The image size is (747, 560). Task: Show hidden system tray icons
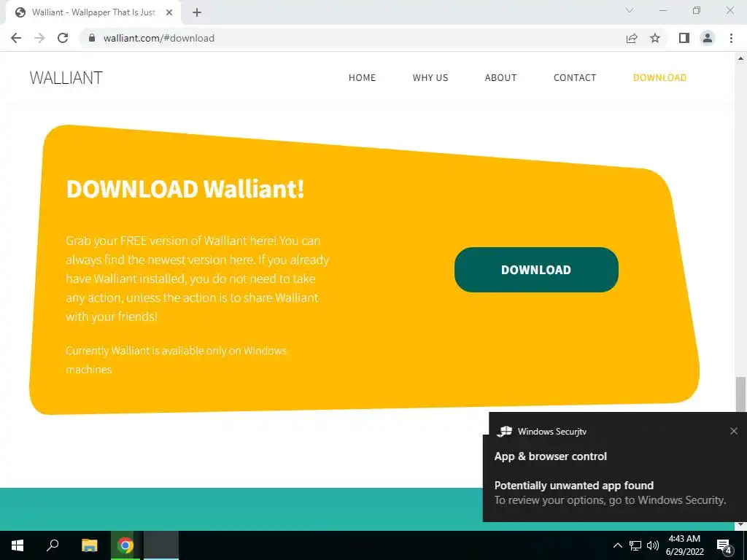pos(617,545)
